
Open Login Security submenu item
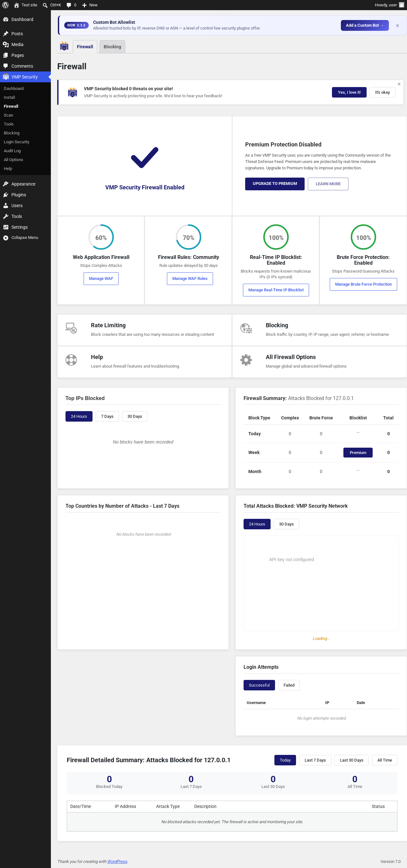point(17,142)
